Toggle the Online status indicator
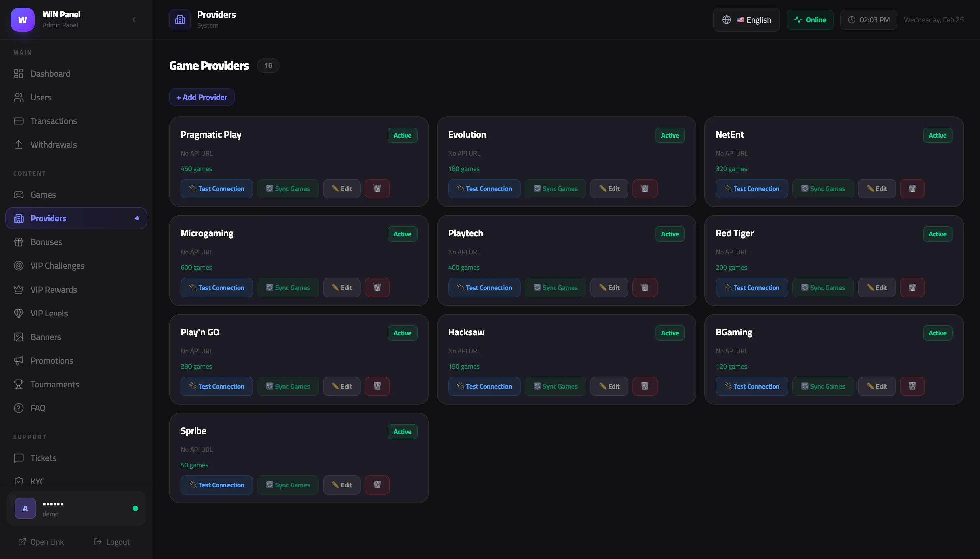Viewport: 980px width, 559px height. (x=810, y=20)
